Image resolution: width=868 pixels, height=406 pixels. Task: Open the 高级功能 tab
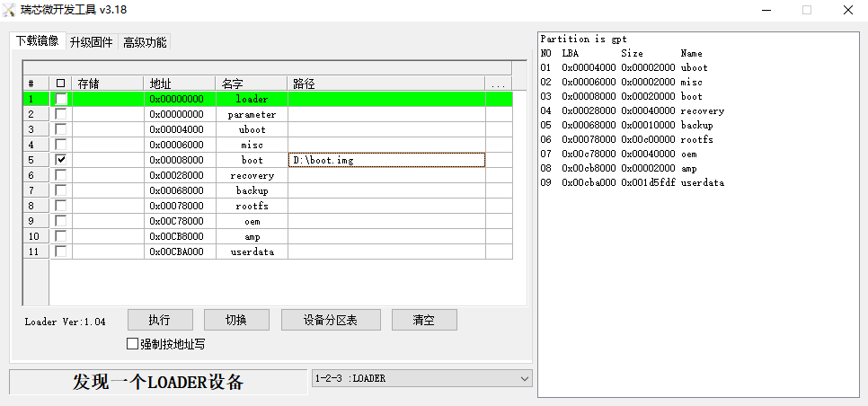pos(145,42)
